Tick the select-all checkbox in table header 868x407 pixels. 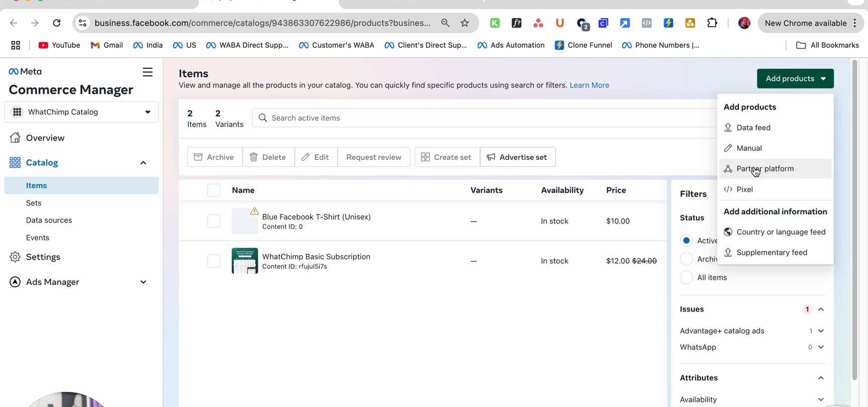click(214, 190)
